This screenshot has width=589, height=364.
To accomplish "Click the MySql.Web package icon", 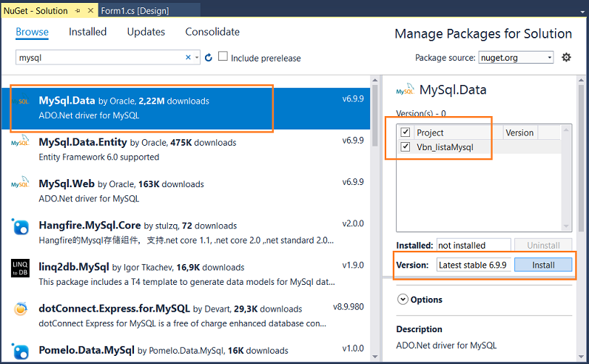I will (20, 183).
